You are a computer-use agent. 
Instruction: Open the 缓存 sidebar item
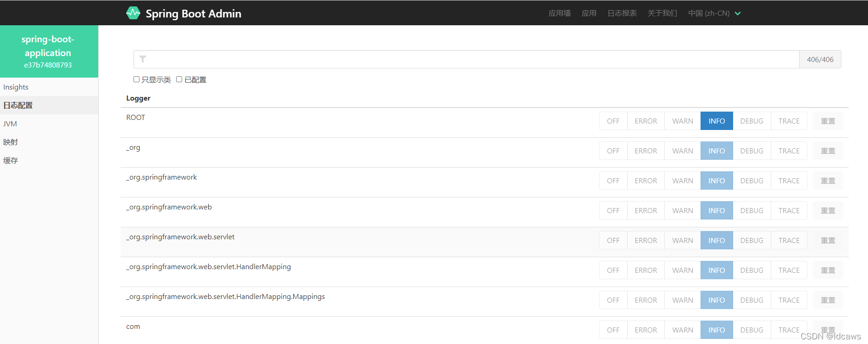[49, 160]
